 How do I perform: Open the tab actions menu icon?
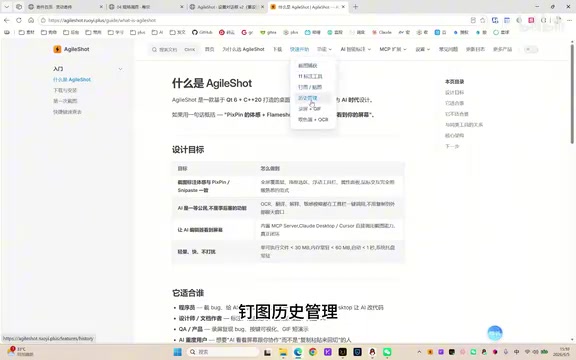[x=19, y=7]
